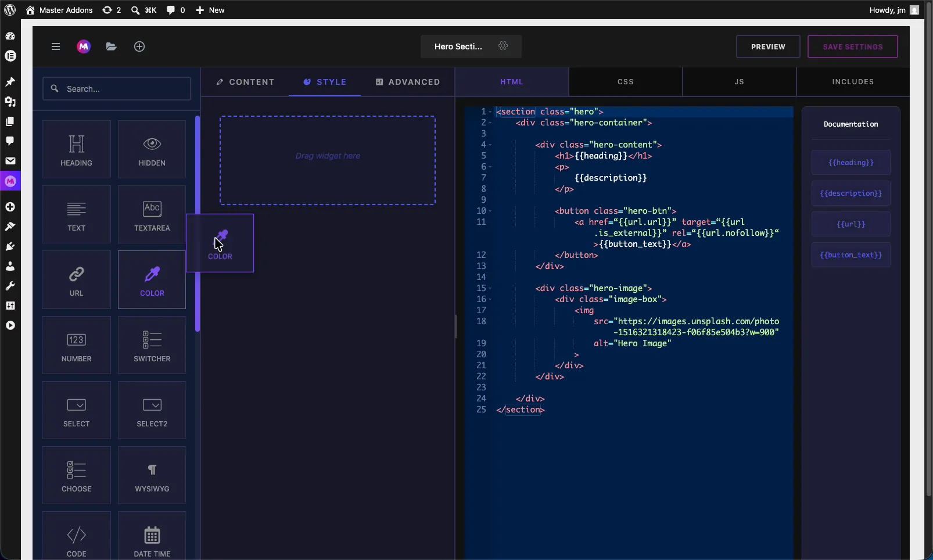Click the Save Settings button

point(853,46)
